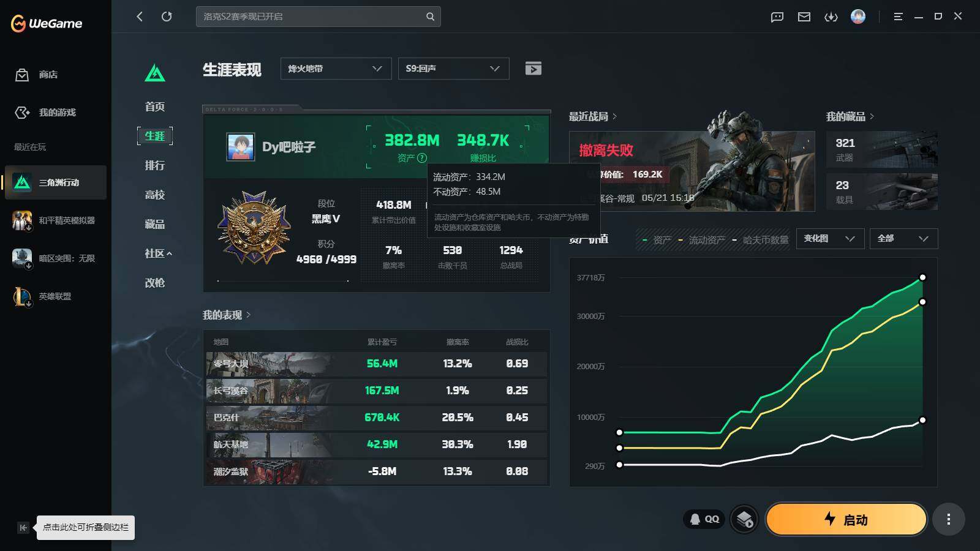Viewport: 980px width, 551px height.
Task: Click the 167.5M 累计盈亏 value
Action: tap(382, 391)
